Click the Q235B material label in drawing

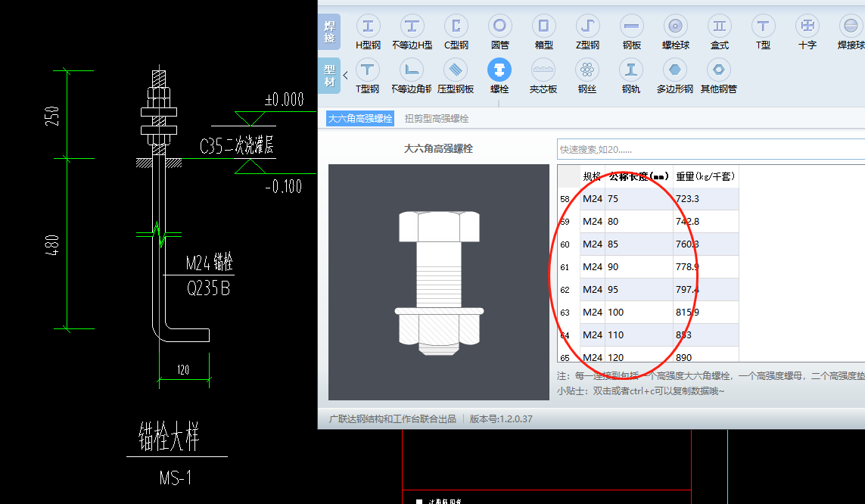point(208,288)
